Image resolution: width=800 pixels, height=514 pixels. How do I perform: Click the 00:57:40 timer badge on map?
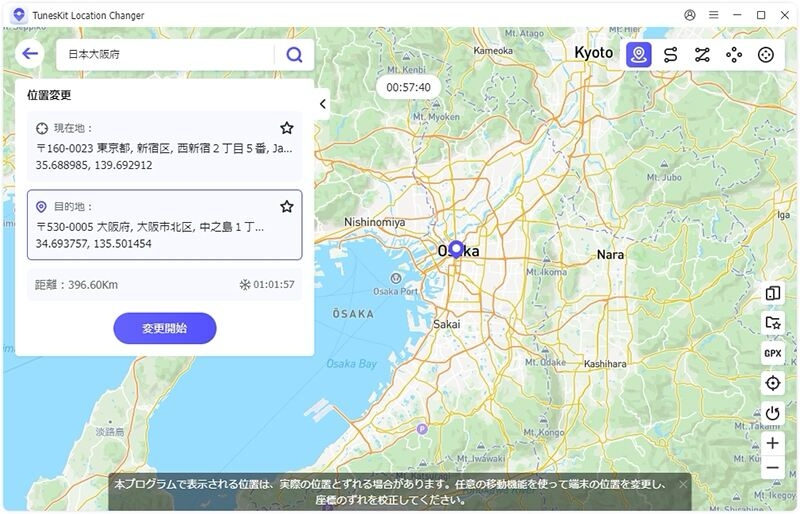pyautogui.click(x=408, y=87)
